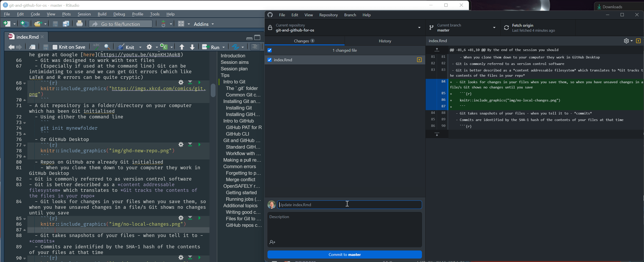Click the Fetch origin sync icon
This screenshot has width=644, height=262.
click(x=506, y=28)
